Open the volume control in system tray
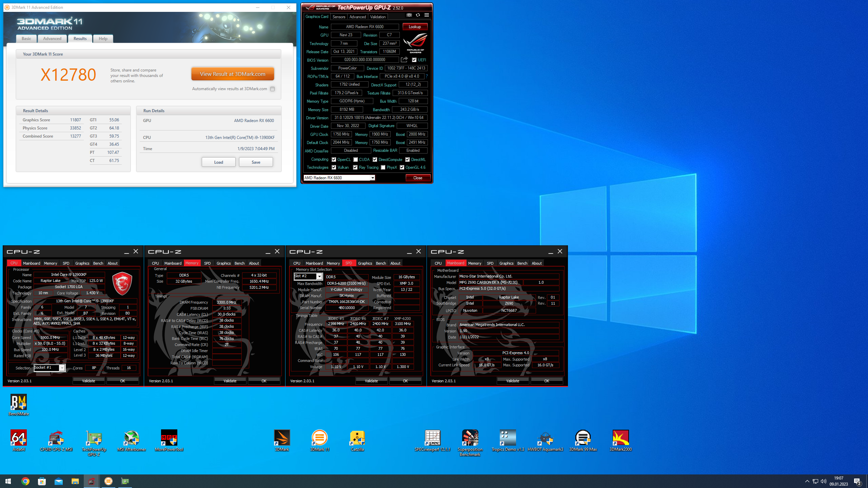This screenshot has height=488, width=868. [824, 481]
